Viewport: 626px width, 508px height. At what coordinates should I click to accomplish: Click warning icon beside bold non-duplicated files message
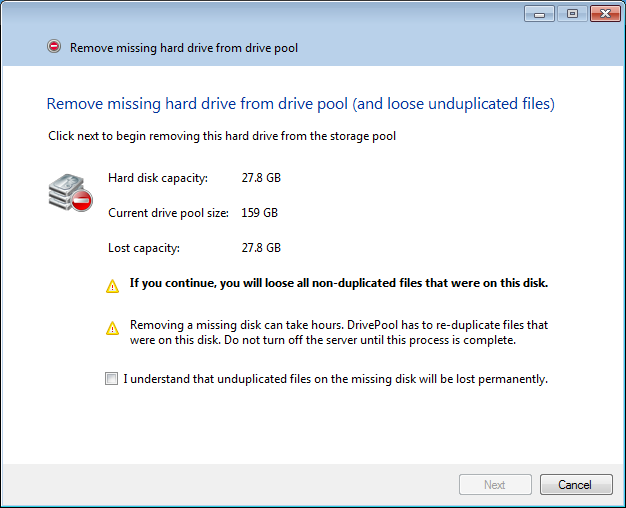coord(113,285)
